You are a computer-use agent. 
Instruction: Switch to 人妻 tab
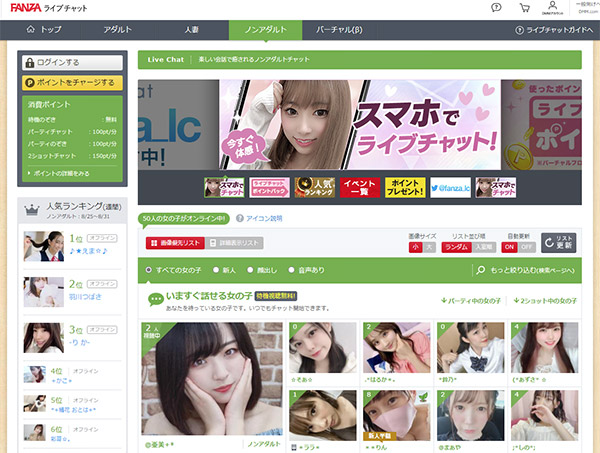click(191, 30)
